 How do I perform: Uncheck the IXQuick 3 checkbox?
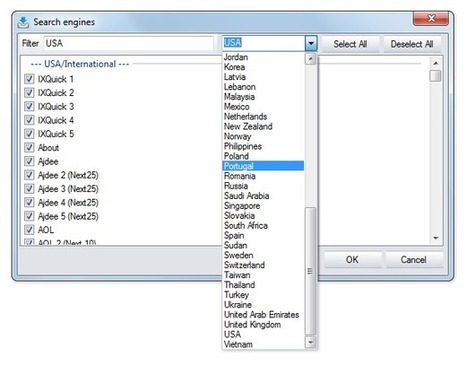tap(29, 106)
